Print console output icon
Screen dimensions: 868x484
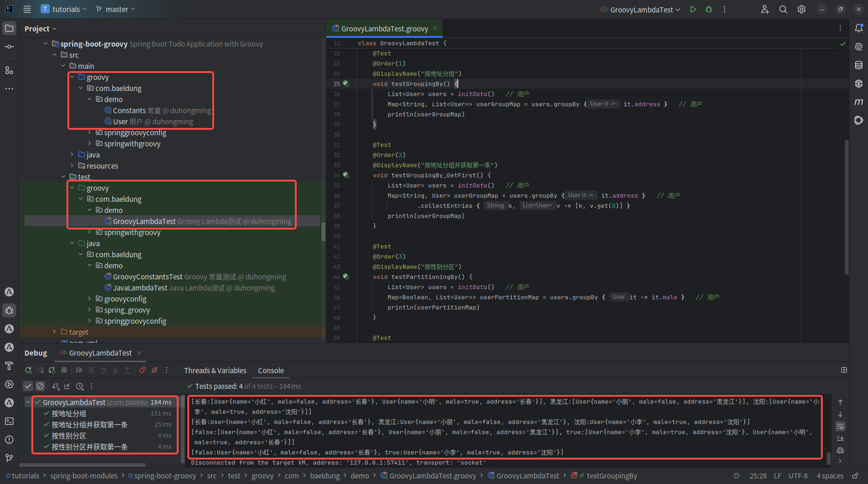click(840, 450)
